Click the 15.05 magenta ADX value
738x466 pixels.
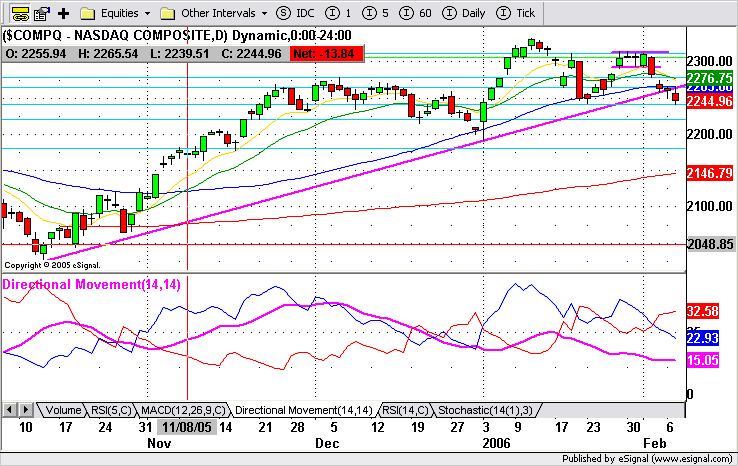pos(702,361)
